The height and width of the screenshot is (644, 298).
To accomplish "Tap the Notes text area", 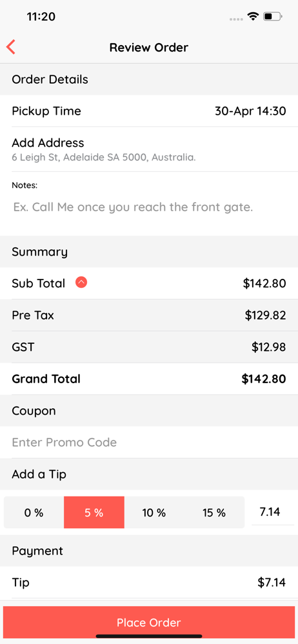I will [149, 207].
